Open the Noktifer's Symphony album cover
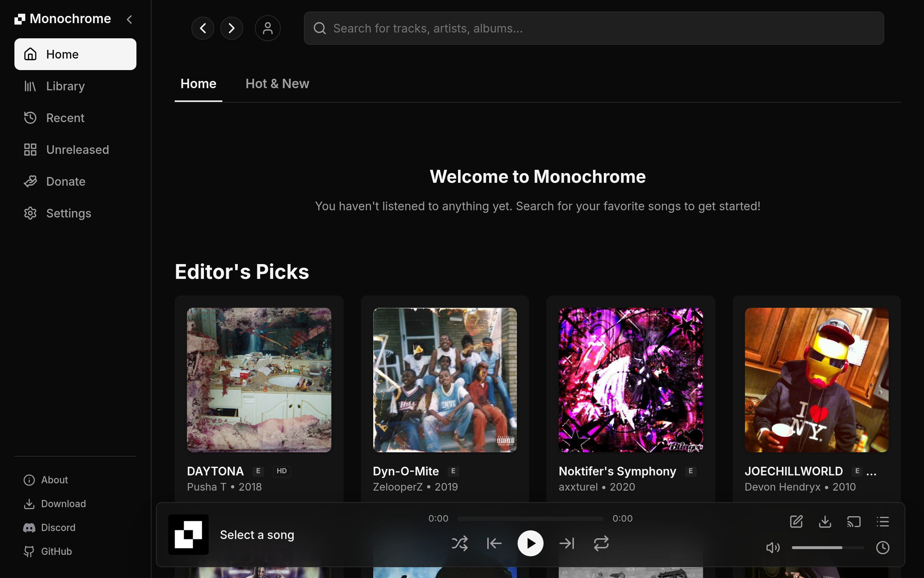This screenshot has width=924, height=578. (631, 380)
